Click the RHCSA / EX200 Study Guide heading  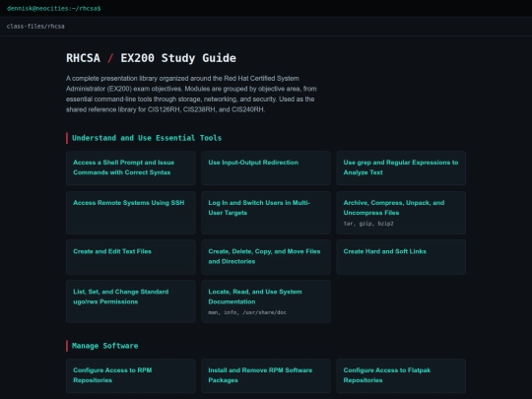click(x=151, y=58)
